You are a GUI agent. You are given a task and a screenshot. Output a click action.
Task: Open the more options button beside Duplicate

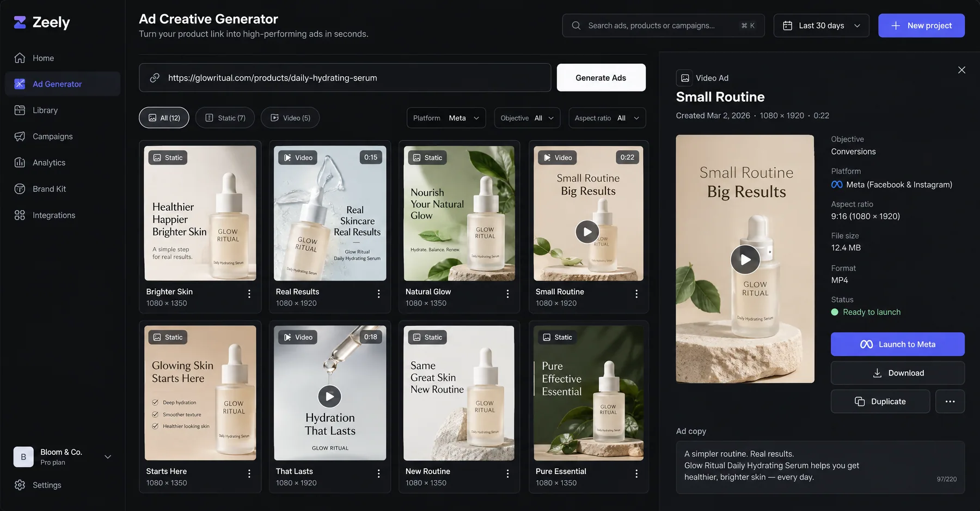pos(950,401)
